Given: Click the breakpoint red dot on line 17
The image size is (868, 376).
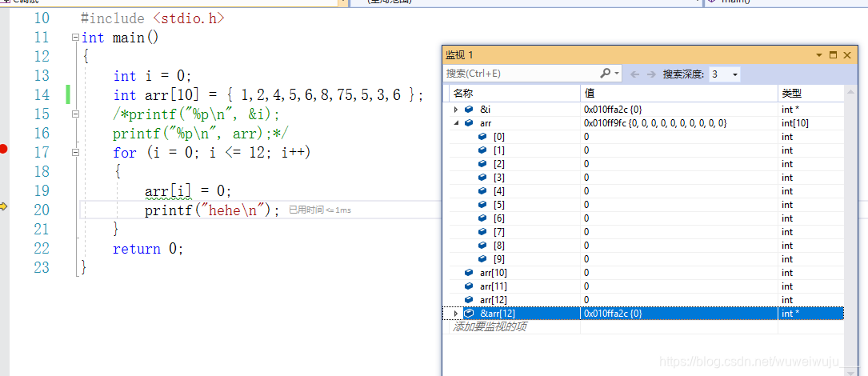Looking at the screenshot, I should click(3, 149).
